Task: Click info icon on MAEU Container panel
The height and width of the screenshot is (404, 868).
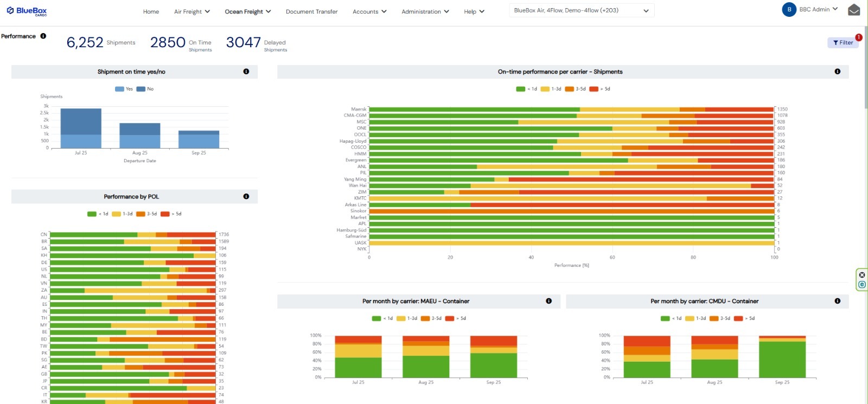Action: tap(549, 301)
